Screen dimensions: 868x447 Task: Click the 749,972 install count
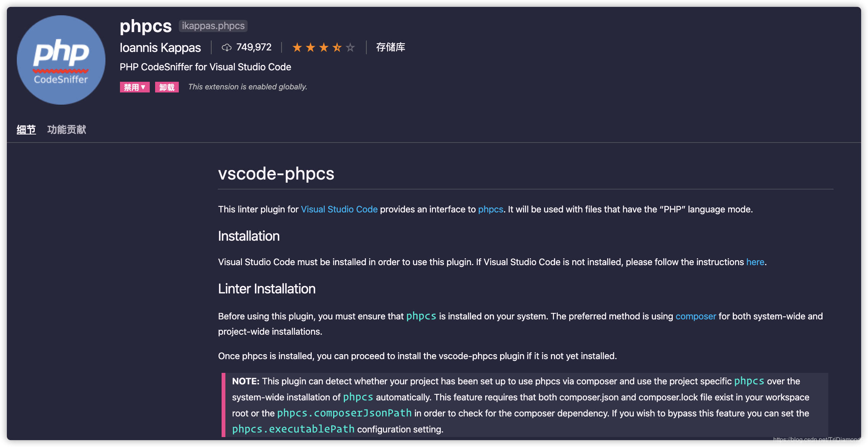[x=254, y=47]
